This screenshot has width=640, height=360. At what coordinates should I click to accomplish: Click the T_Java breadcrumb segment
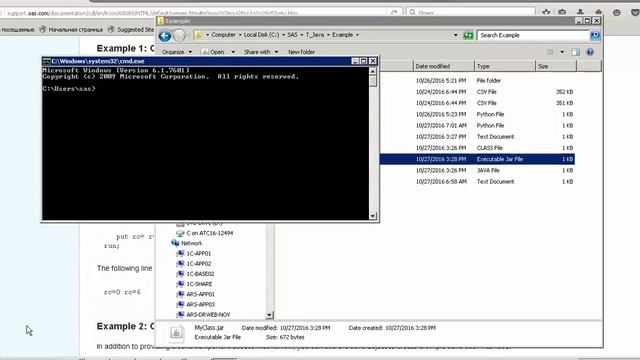315,35
